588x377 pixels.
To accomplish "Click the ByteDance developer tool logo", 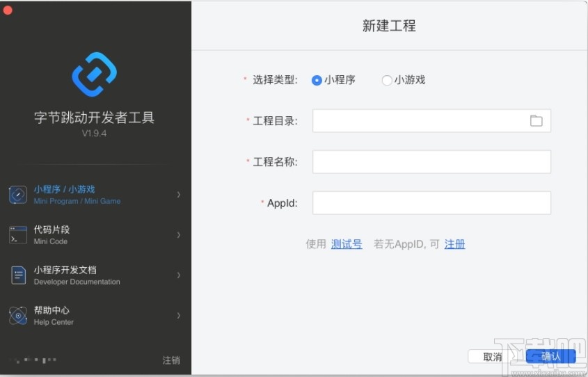I will [94, 74].
